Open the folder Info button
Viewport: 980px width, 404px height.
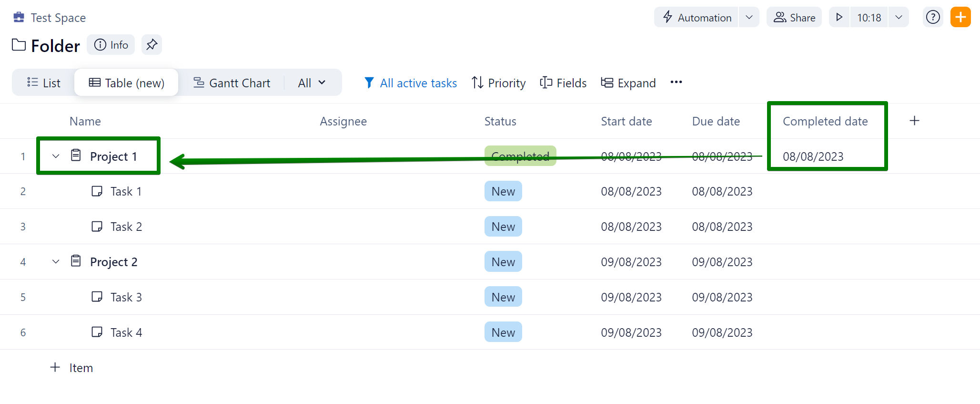pyautogui.click(x=111, y=45)
